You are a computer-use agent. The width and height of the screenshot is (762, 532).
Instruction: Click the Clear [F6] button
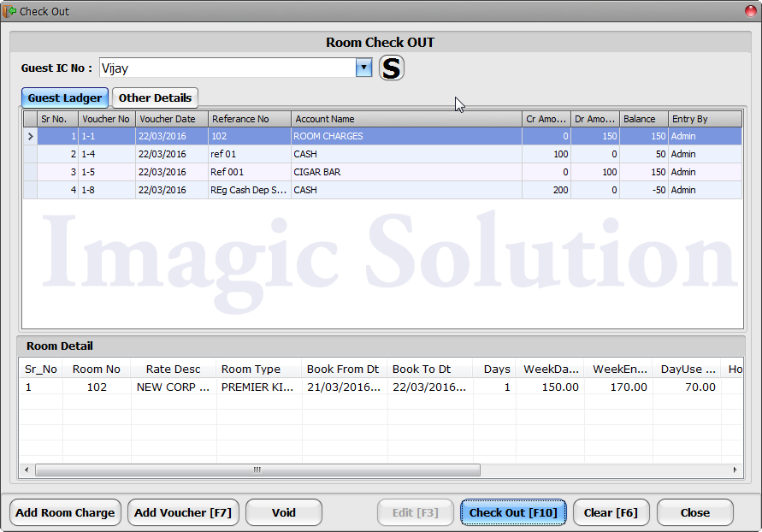[611, 512]
